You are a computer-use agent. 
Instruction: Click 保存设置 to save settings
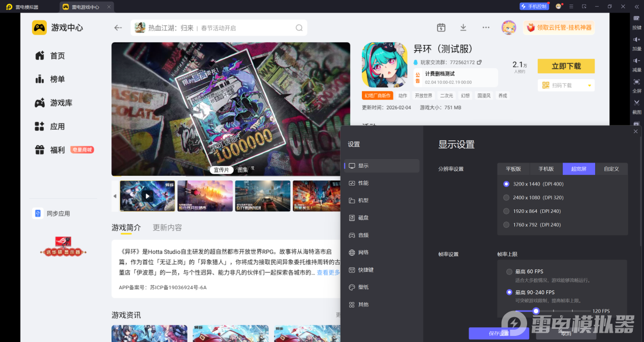499,333
